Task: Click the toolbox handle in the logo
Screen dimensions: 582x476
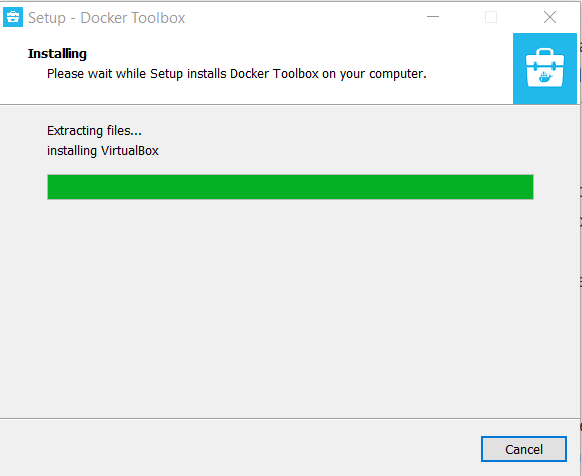Action: [545, 52]
